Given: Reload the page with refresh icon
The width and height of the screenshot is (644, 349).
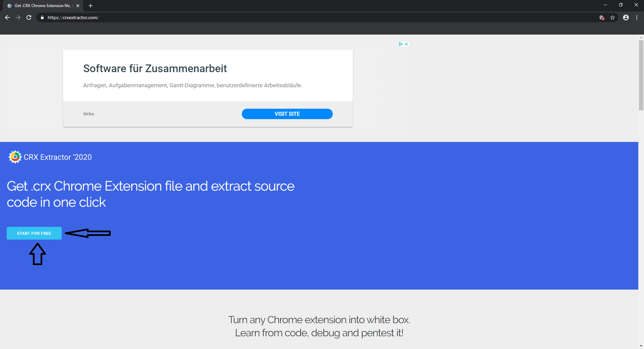Looking at the screenshot, I should tap(29, 17).
